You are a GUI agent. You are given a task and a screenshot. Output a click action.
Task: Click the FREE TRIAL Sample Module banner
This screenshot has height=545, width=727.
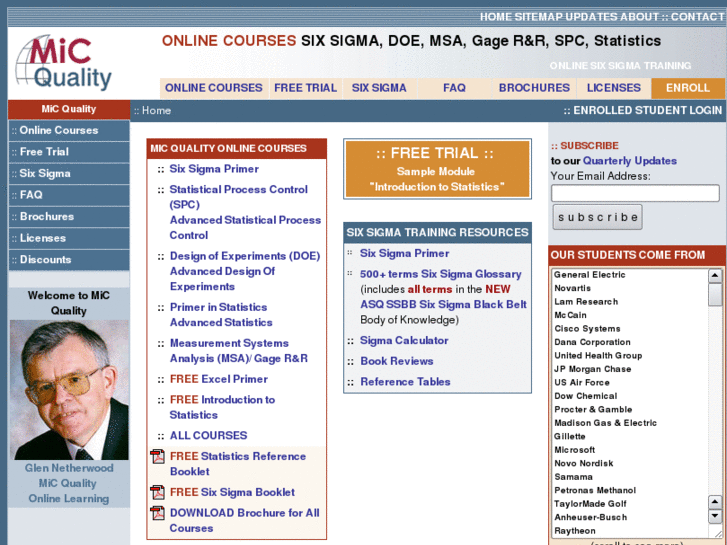point(437,169)
